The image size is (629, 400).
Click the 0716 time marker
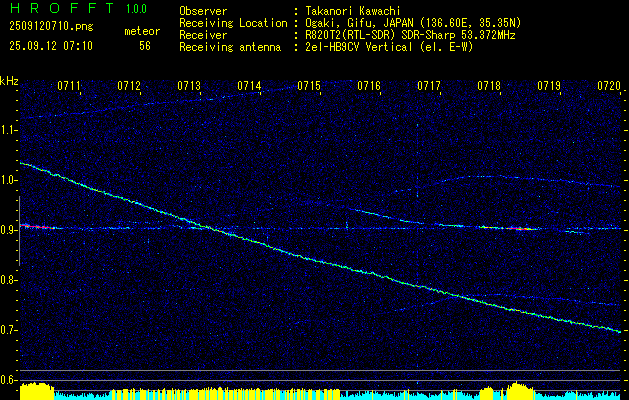pos(369,86)
